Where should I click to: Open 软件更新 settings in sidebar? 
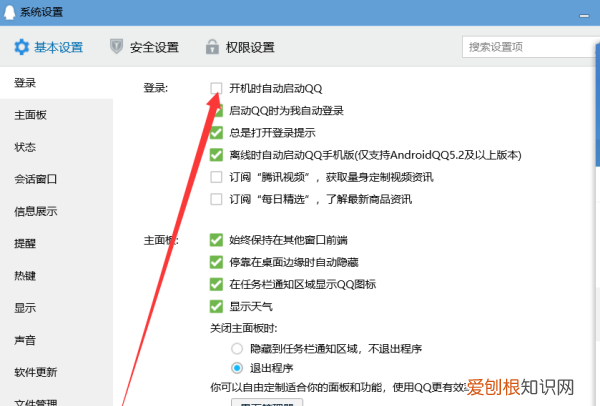click(56, 372)
